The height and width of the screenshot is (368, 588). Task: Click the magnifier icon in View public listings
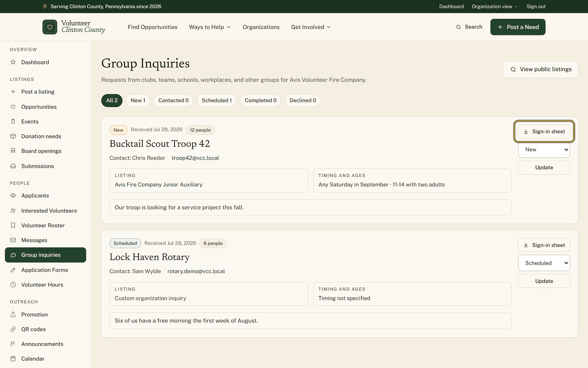[513, 69]
